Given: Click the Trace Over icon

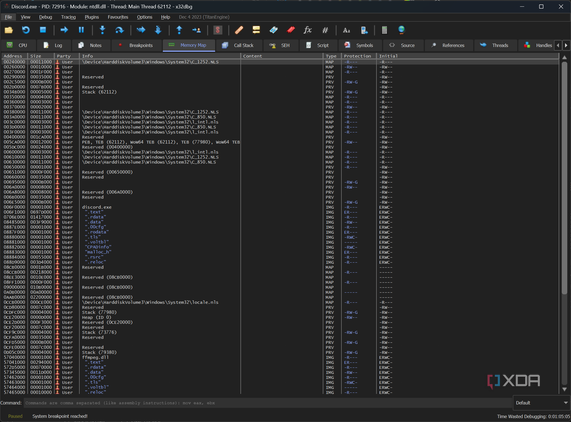Looking at the screenshot, I should 158,30.
